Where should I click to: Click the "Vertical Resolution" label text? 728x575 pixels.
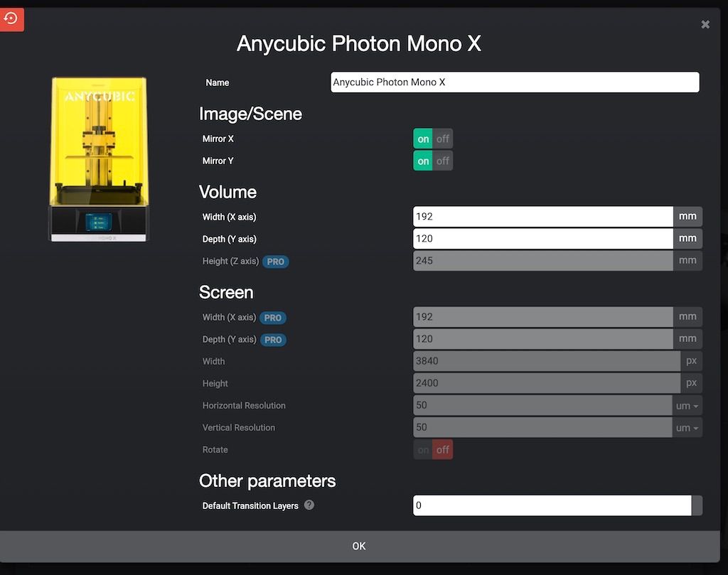239,427
